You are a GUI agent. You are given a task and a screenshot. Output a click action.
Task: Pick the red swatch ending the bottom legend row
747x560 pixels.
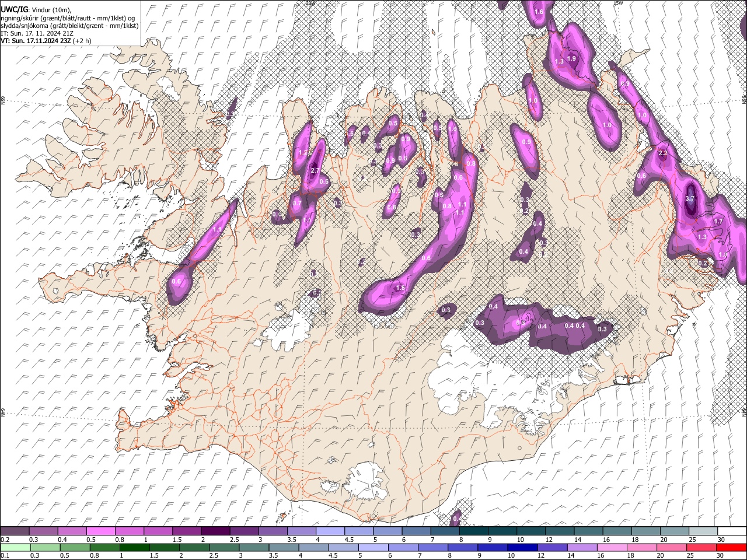pos(731,547)
